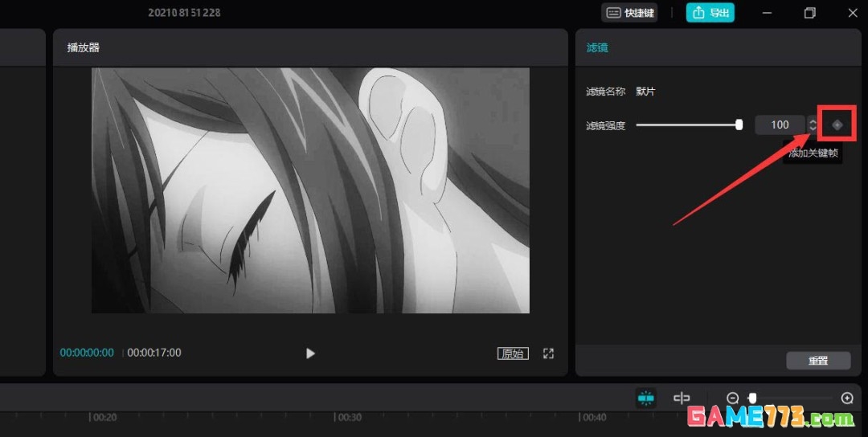Click the filter strength stepper arrows

[x=812, y=125]
